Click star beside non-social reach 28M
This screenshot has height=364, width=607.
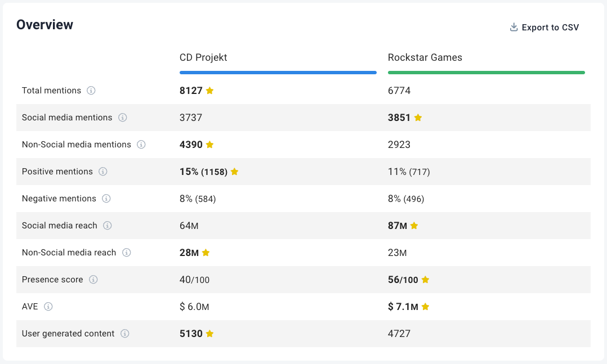(206, 253)
